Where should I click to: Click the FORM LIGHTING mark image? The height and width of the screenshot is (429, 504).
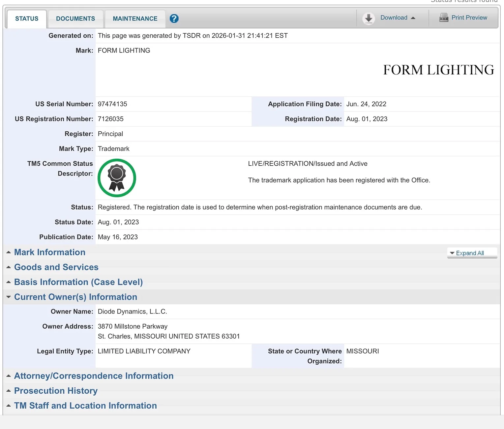point(438,70)
